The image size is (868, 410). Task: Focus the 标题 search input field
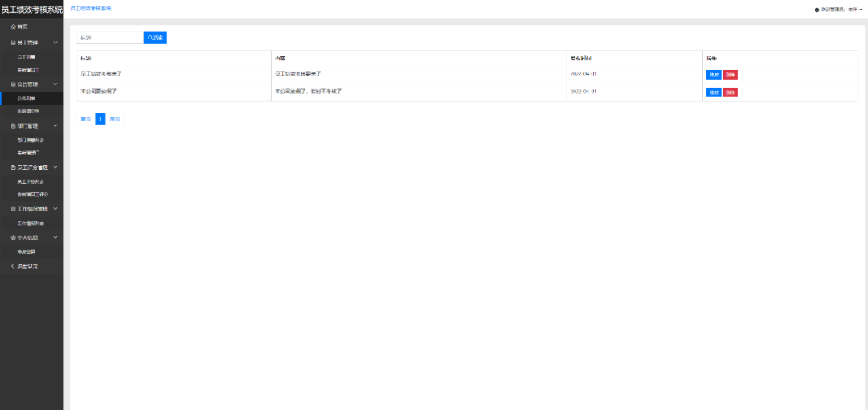(109, 38)
